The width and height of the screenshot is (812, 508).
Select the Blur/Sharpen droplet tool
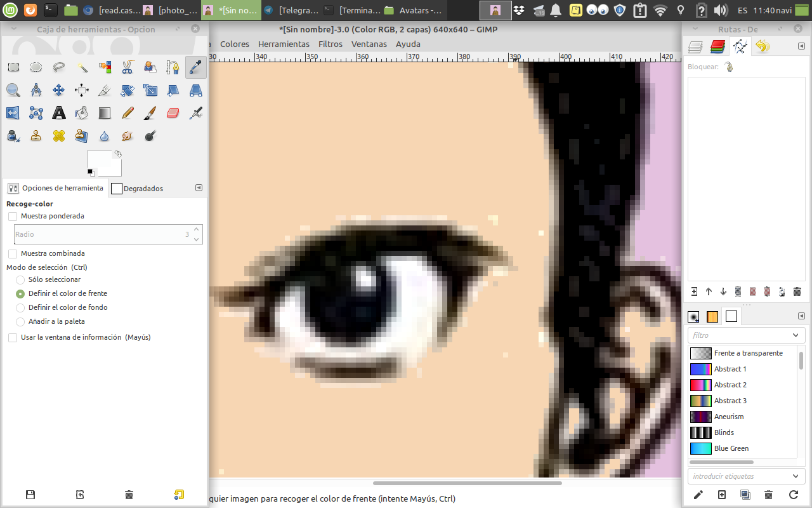(x=105, y=136)
